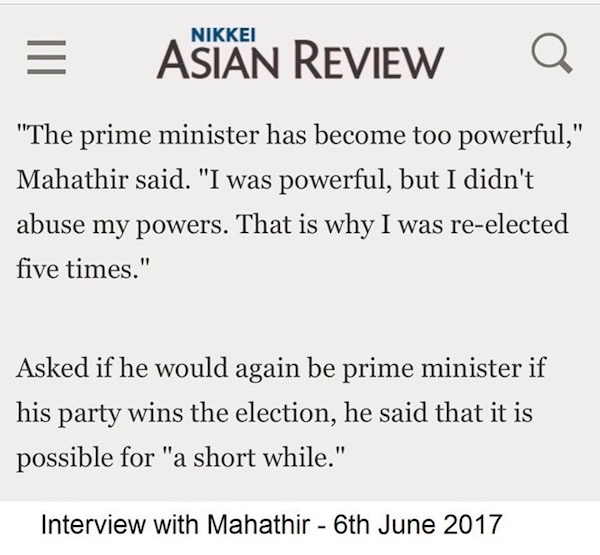Click "Asked" starting the second paragraph

pyautogui.click(x=52, y=367)
